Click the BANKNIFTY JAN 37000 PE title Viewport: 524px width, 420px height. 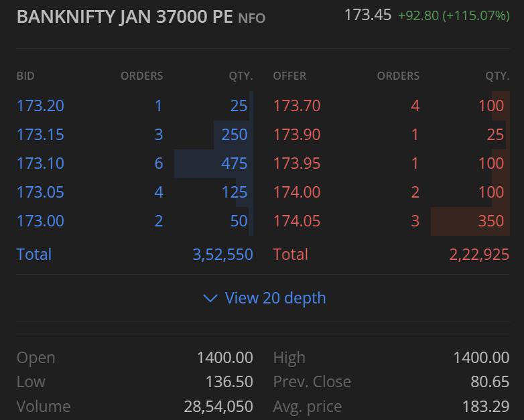[125, 17]
